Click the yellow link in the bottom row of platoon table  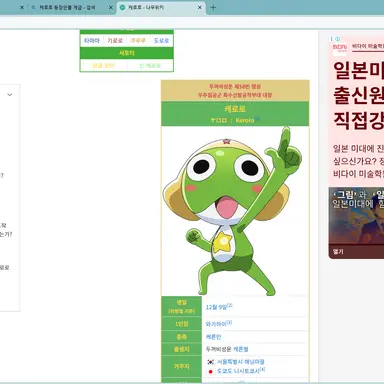103,66
